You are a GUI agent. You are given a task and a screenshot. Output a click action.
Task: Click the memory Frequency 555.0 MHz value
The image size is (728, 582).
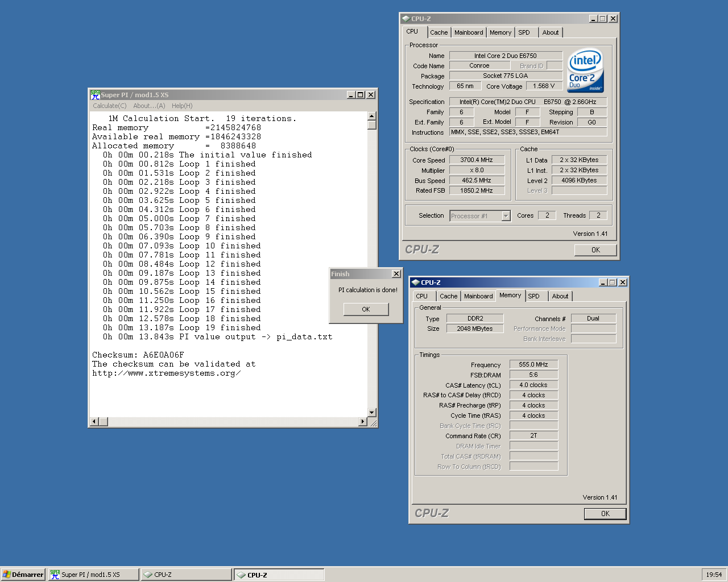[533, 365]
